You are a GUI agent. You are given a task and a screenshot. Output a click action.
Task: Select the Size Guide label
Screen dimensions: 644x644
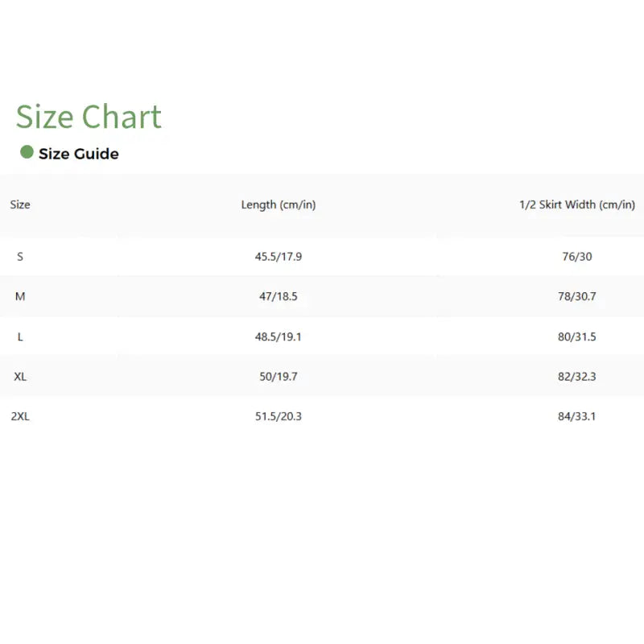(79, 154)
